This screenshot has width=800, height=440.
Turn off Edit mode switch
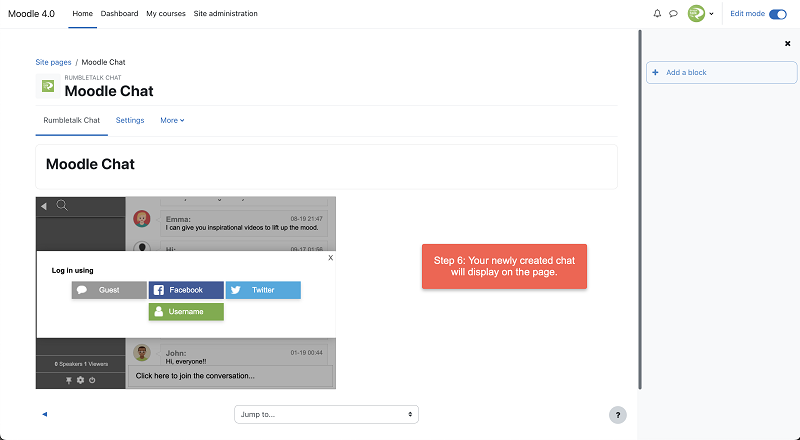coord(777,14)
